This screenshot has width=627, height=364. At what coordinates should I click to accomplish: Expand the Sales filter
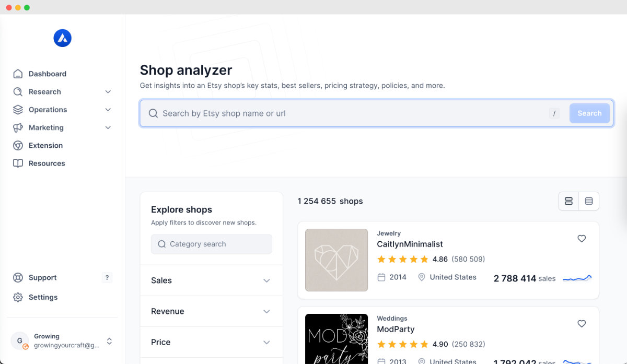[211, 280]
